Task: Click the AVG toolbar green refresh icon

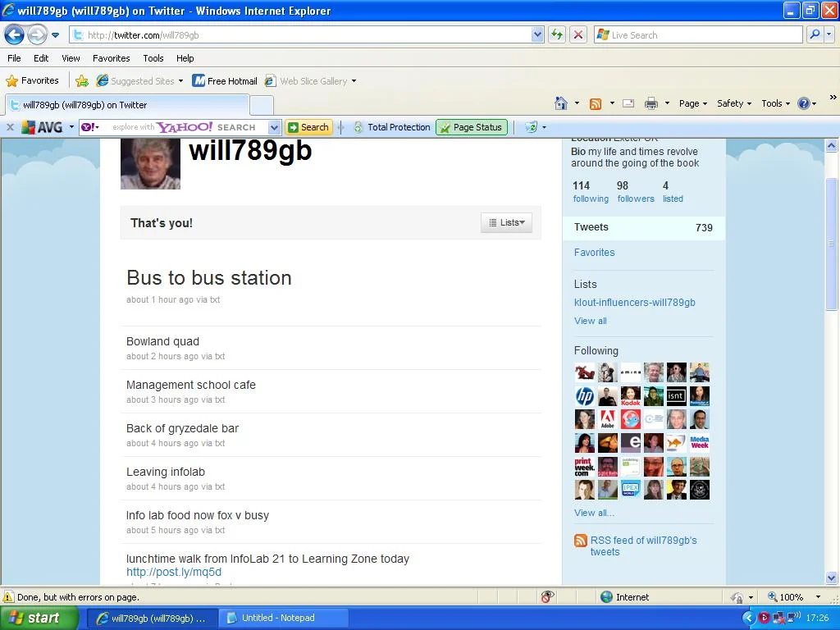Action: click(x=531, y=127)
